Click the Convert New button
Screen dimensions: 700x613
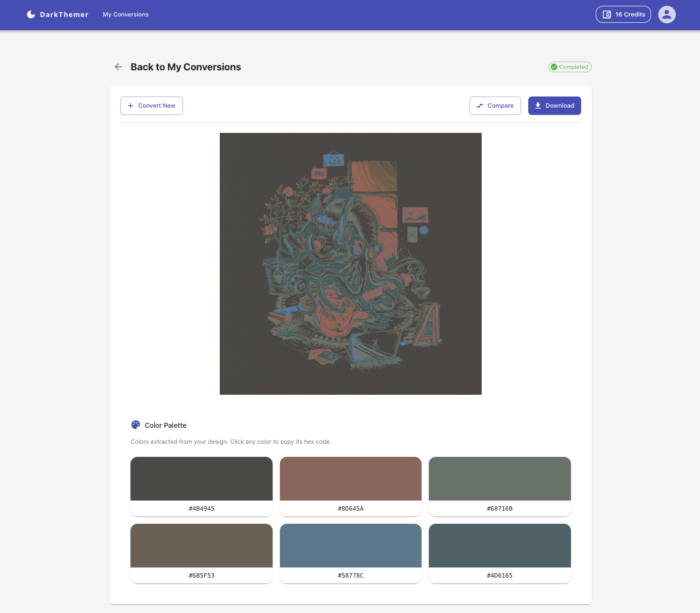(x=151, y=105)
